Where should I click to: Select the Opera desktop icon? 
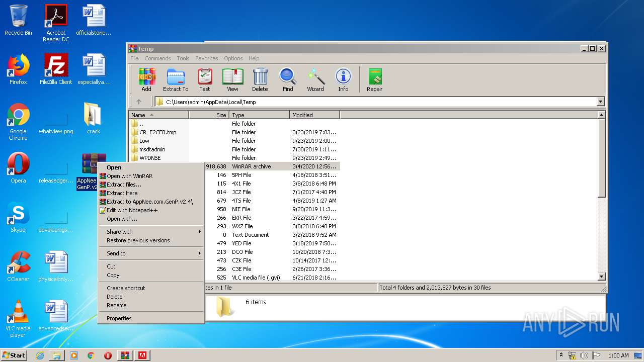click(x=18, y=168)
